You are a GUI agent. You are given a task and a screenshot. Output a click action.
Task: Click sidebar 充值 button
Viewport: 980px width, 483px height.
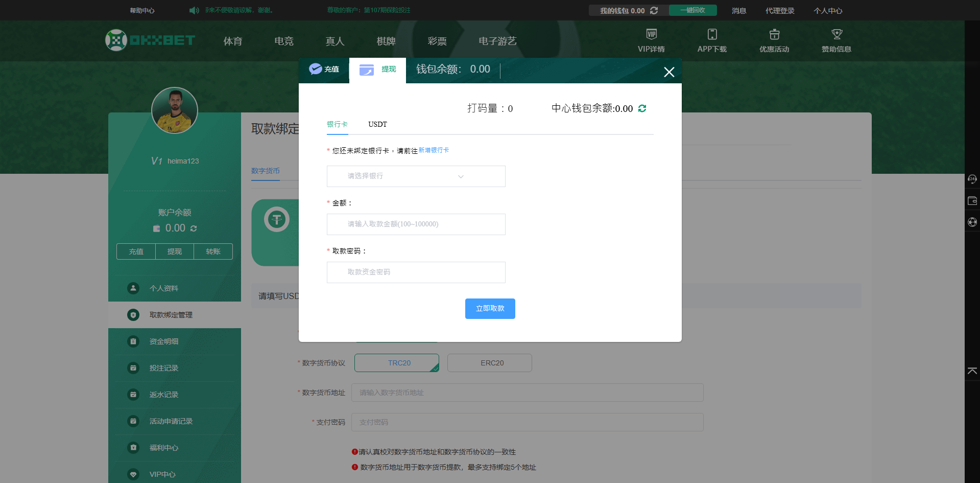coord(136,251)
